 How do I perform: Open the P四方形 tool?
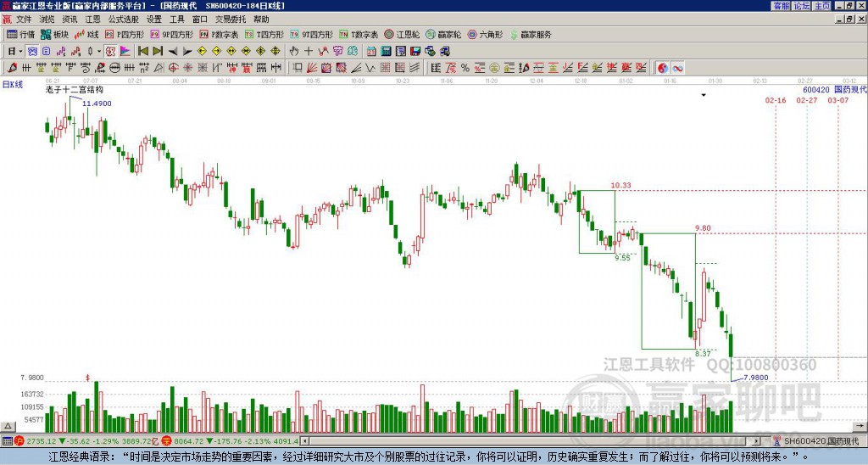click(x=125, y=34)
